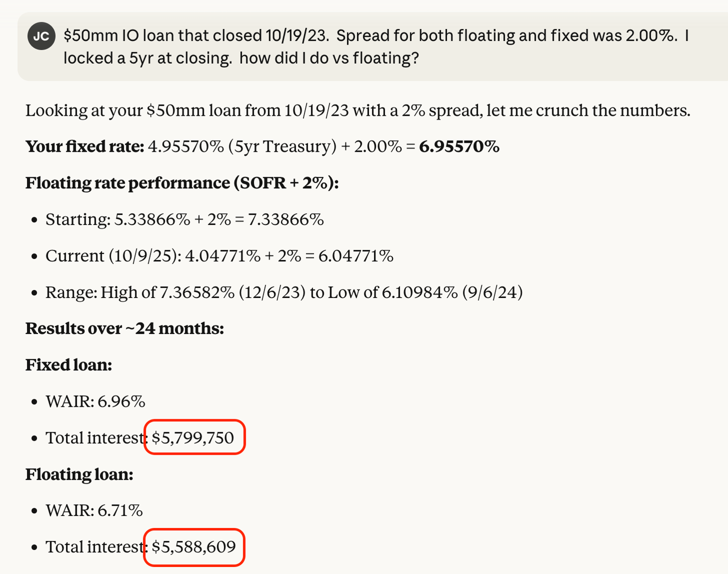This screenshot has width=728, height=574.
Task: Click the 'Floating loan:' heading
Action: click(79, 474)
